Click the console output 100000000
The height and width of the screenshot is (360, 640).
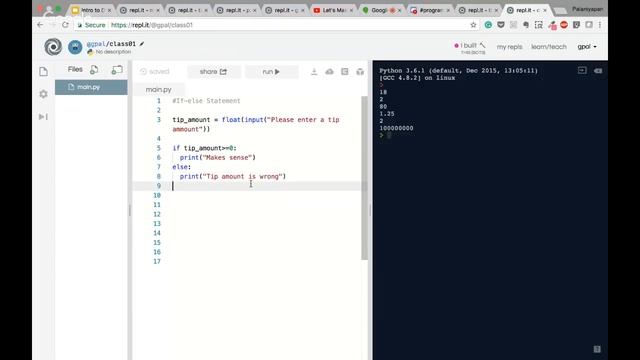(396, 128)
